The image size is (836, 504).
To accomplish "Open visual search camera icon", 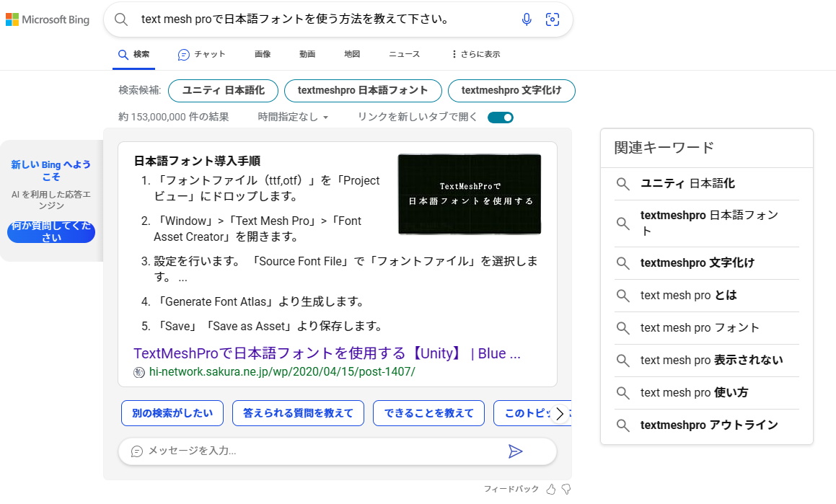I will tap(553, 19).
